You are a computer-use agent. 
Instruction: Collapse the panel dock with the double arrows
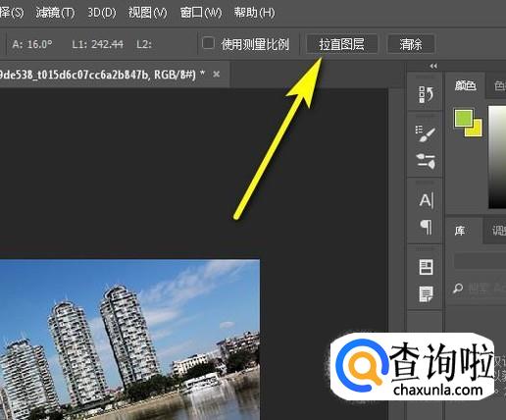pyautogui.click(x=433, y=66)
